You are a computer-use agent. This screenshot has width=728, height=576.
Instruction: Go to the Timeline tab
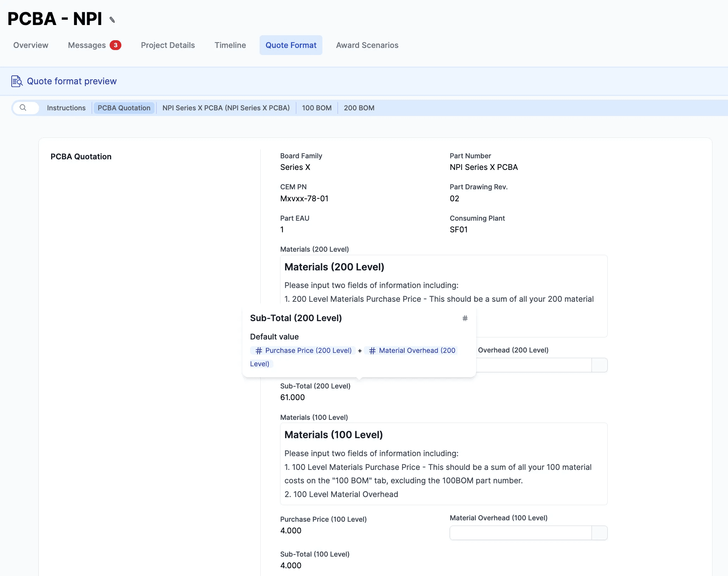click(x=230, y=45)
